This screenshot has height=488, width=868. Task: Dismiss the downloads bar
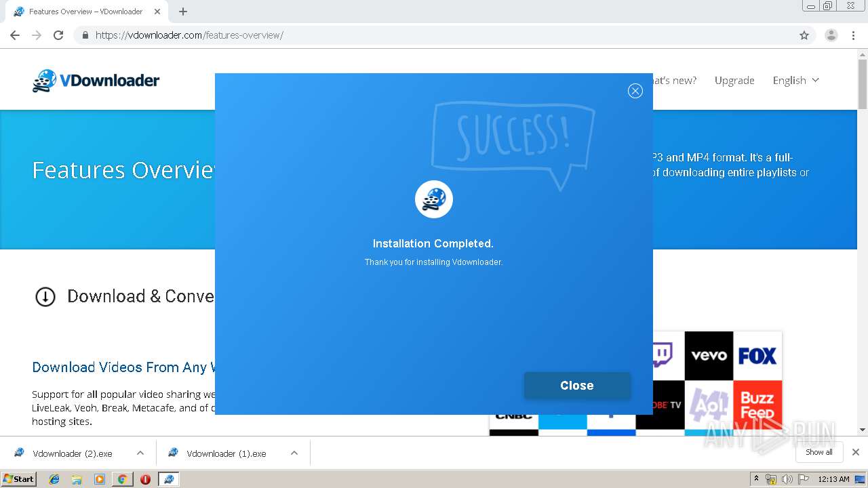[x=856, y=452]
